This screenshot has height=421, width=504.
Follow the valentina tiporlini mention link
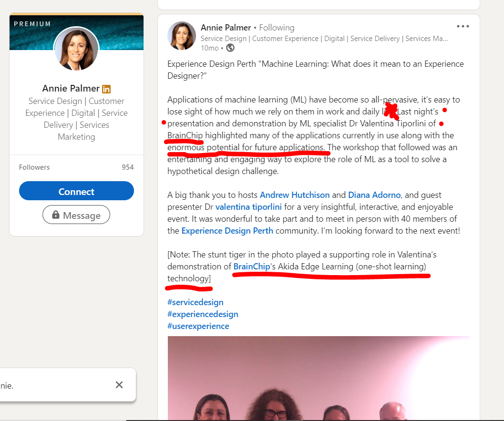coord(248,207)
